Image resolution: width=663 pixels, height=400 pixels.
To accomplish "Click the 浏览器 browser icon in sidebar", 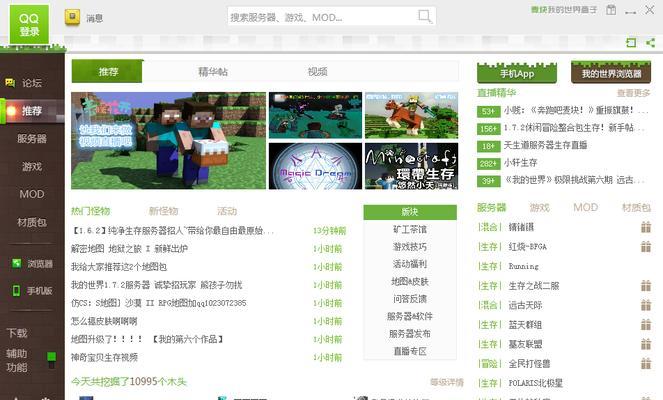I will pyautogui.click(x=16, y=263).
